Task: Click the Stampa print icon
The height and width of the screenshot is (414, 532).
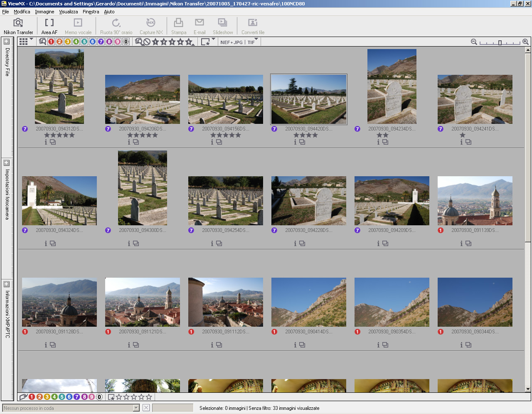Action: coord(179,22)
